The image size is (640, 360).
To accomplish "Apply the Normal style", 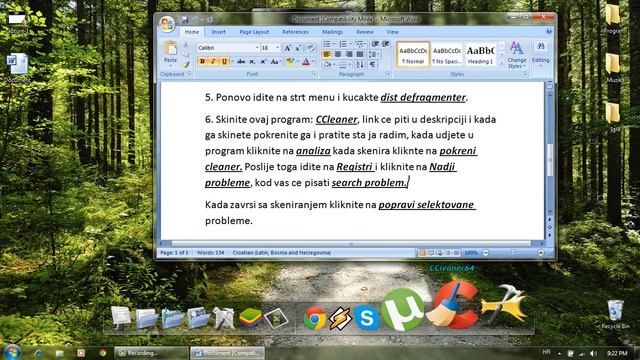I will click(x=413, y=54).
